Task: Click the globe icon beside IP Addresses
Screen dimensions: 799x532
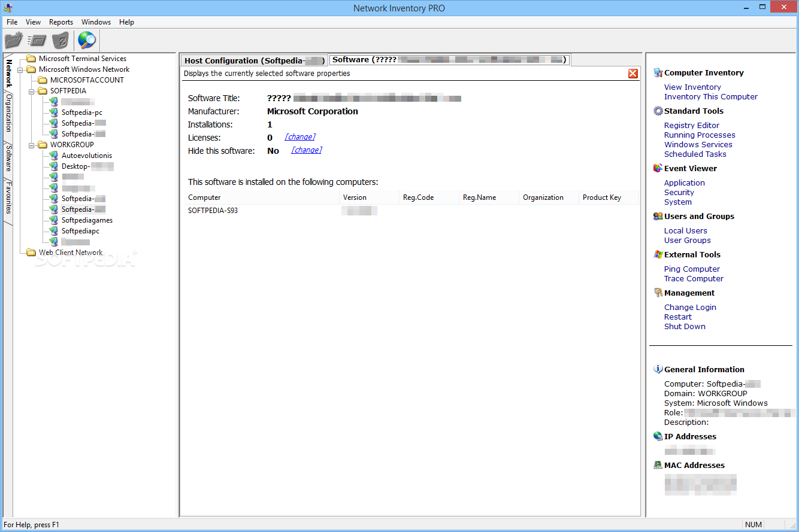Action: click(x=658, y=436)
